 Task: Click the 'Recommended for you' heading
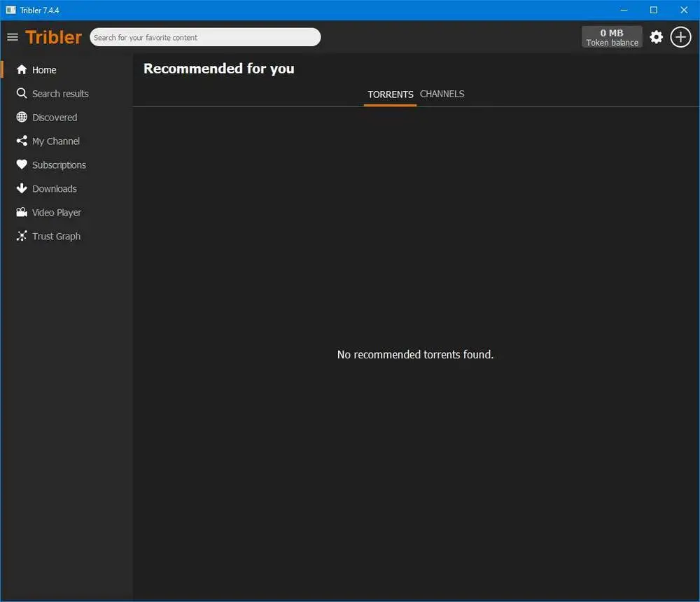click(218, 69)
